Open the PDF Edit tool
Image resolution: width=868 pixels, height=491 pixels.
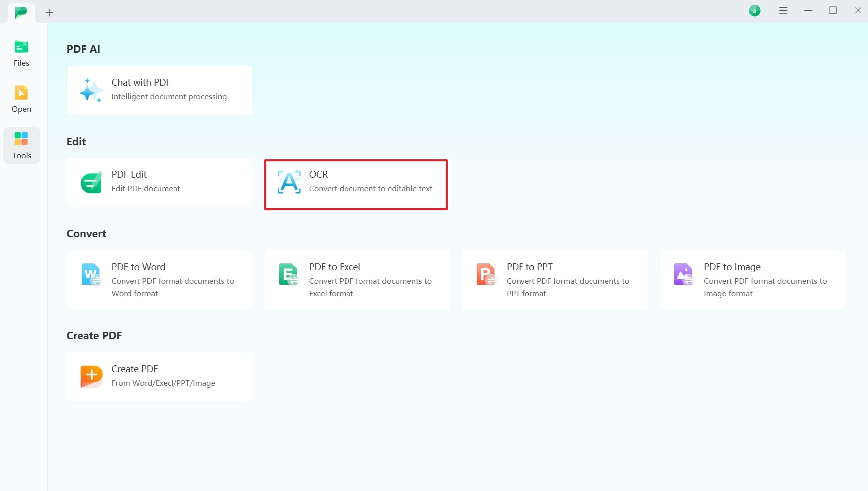click(160, 182)
